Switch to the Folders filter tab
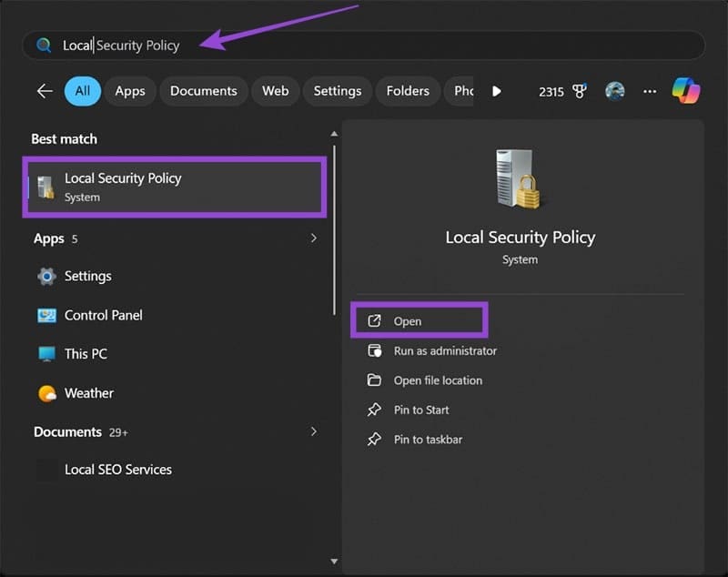 (407, 91)
